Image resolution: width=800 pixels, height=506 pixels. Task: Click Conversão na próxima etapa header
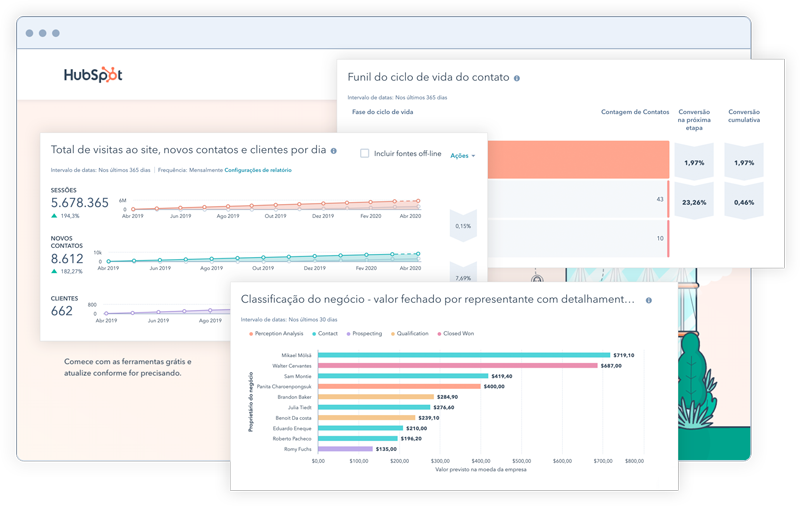click(694, 120)
